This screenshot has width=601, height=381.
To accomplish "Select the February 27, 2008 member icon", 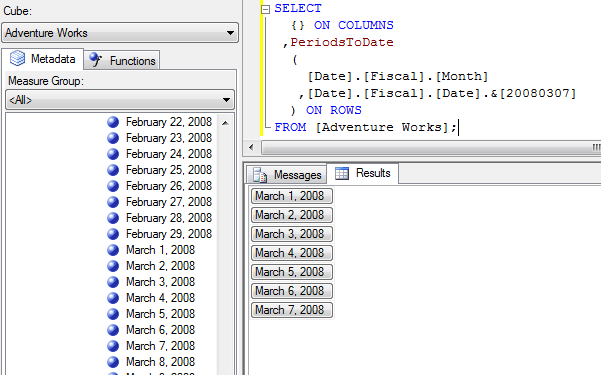I will [113, 202].
